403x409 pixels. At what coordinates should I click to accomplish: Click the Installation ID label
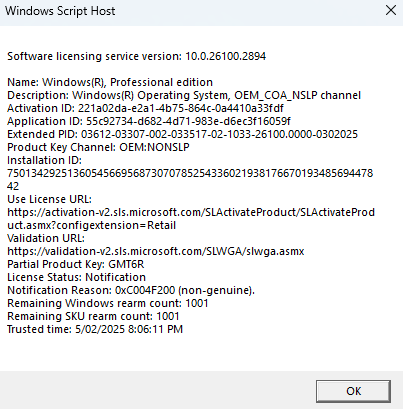(44, 160)
